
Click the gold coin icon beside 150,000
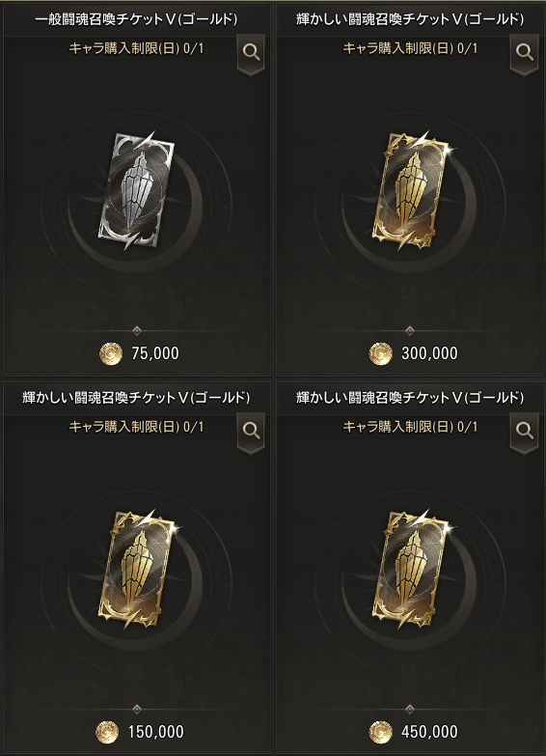click(x=107, y=733)
